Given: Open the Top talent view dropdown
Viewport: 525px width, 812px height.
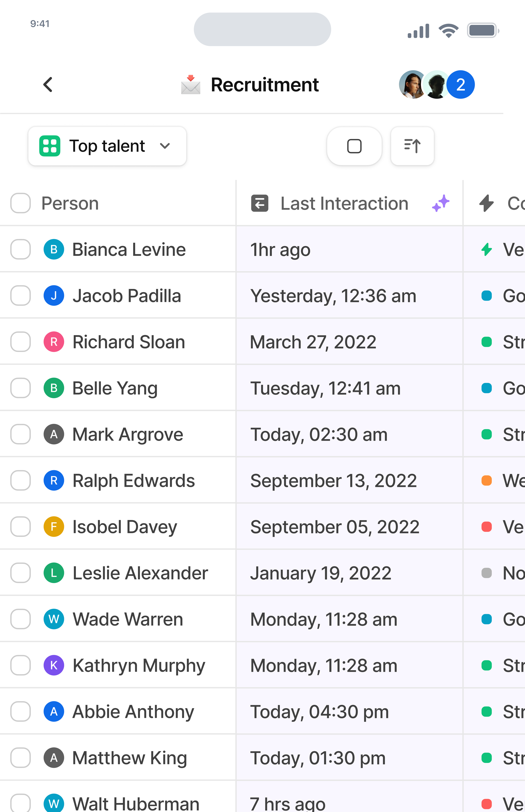Looking at the screenshot, I should pyautogui.click(x=107, y=146).
